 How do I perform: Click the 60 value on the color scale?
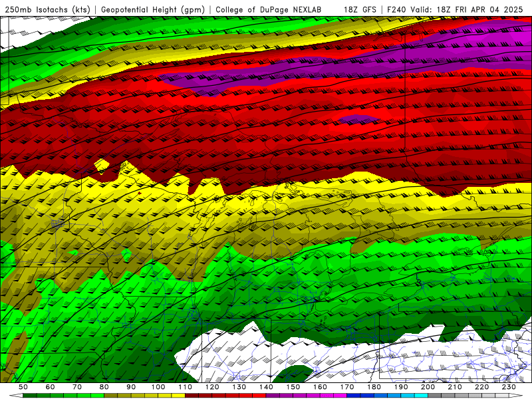[51, 387]
